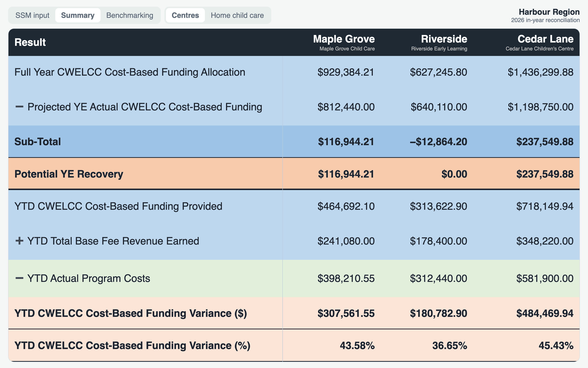Select the Projected YE Actual CWELCC Cost-Based Funding label
The height and width of the screenshot is (368, 588).
[145, 107]
